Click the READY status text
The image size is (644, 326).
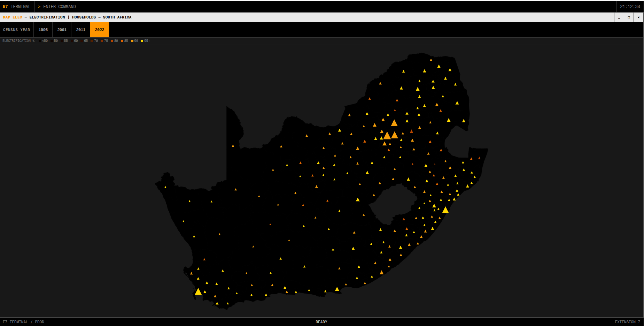tap(321, 322)
